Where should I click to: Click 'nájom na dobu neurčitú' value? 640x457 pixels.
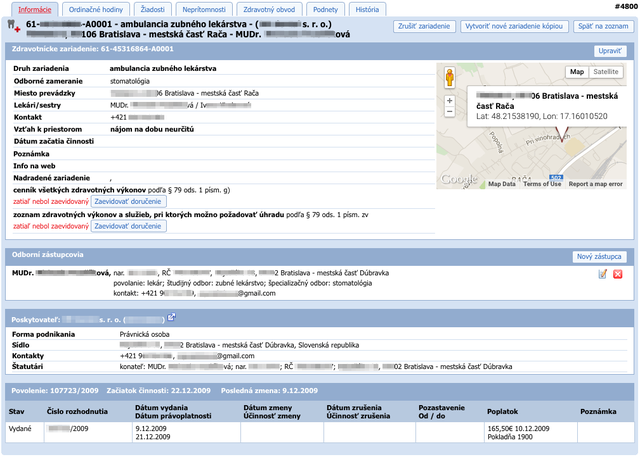(x=152, y=129)
